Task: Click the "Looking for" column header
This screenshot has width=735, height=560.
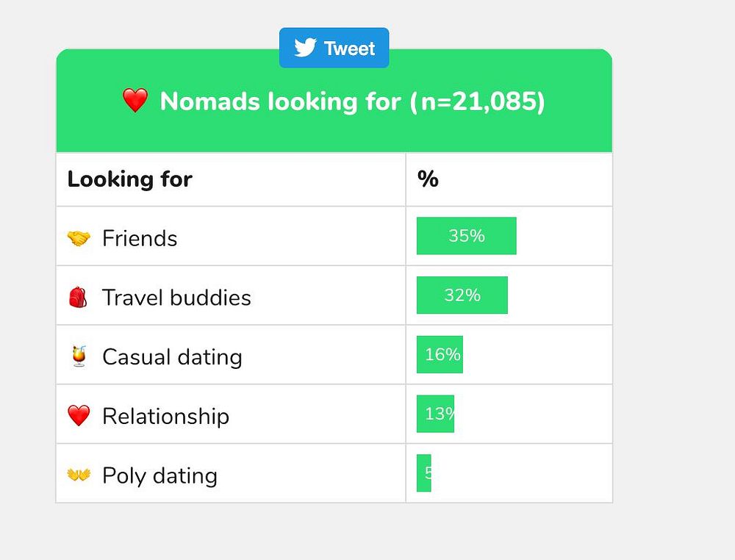Action: (130, 179)
